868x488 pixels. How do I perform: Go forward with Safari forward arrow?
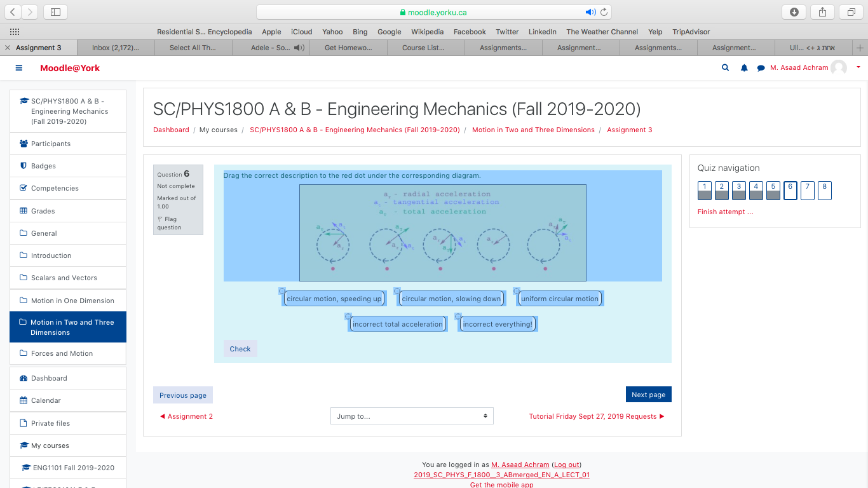click(30, 12)
